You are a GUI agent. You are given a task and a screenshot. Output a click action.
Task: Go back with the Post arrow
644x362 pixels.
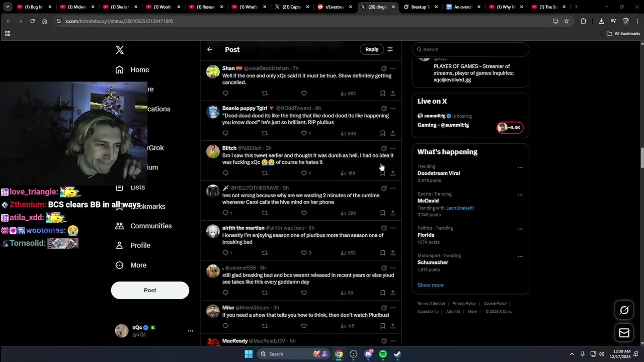(210, 49)
